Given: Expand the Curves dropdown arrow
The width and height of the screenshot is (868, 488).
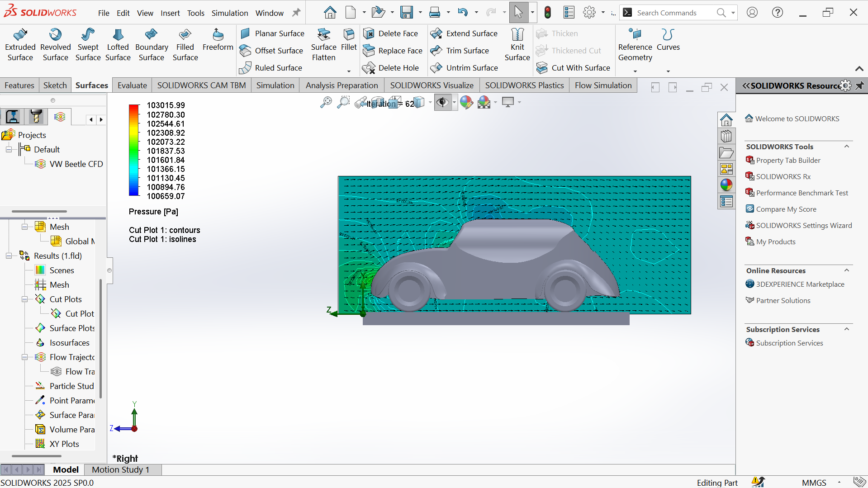Looking at the screenshot, I should pyautogui.click(x=668, y=71).
